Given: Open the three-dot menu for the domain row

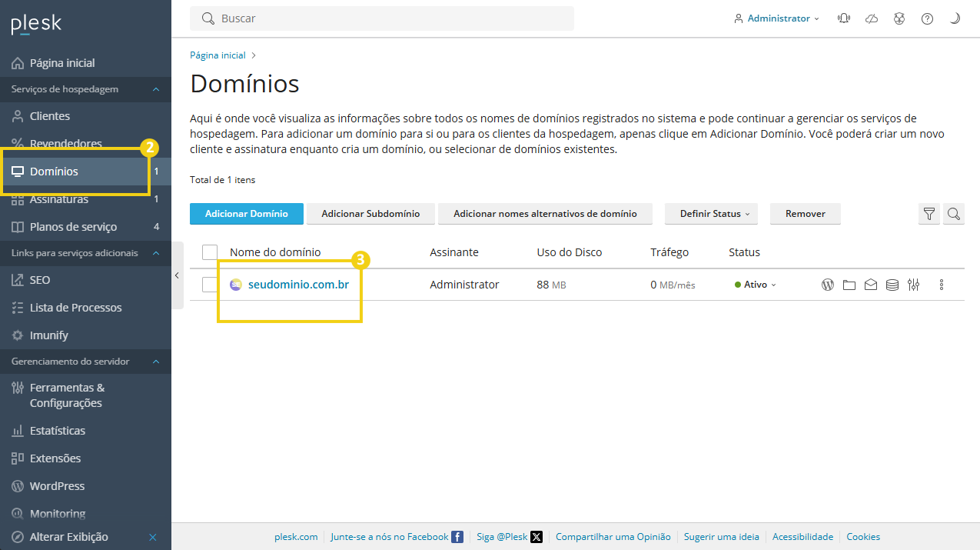Looking at the screenshot, I should pos(942,285).
